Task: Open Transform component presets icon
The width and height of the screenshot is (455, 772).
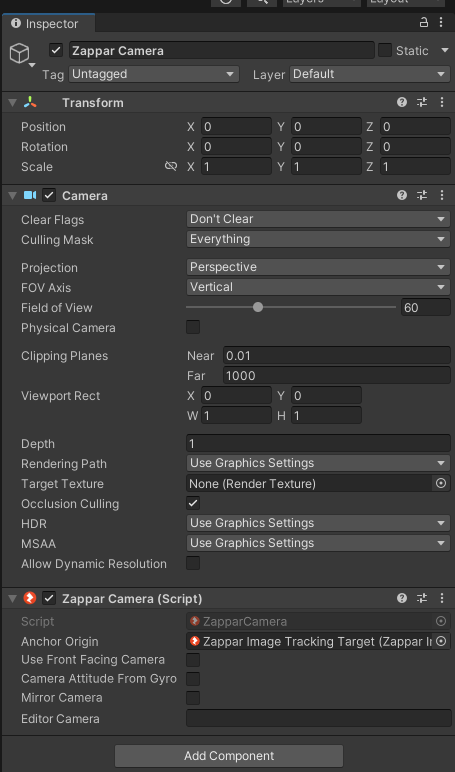Action: pos(422,102)
